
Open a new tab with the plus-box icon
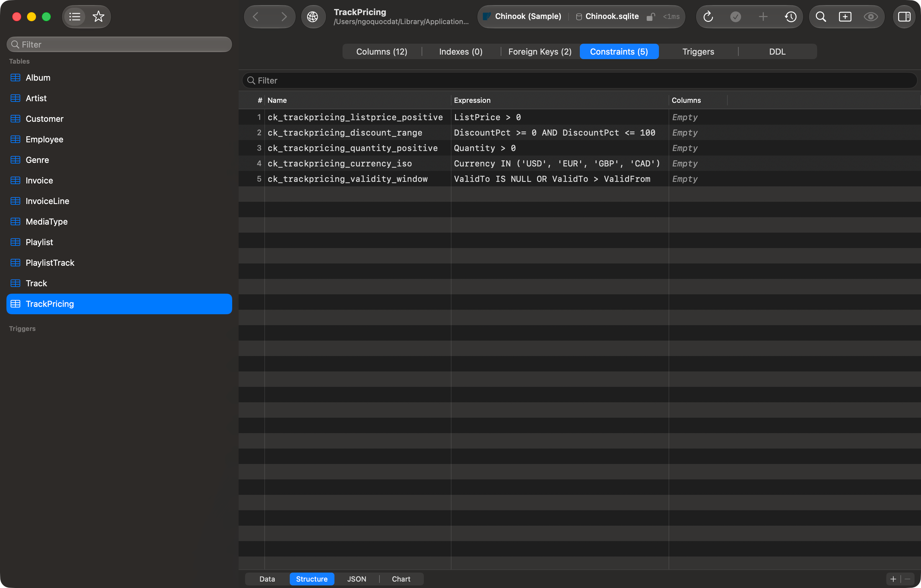tap(845, 17)
